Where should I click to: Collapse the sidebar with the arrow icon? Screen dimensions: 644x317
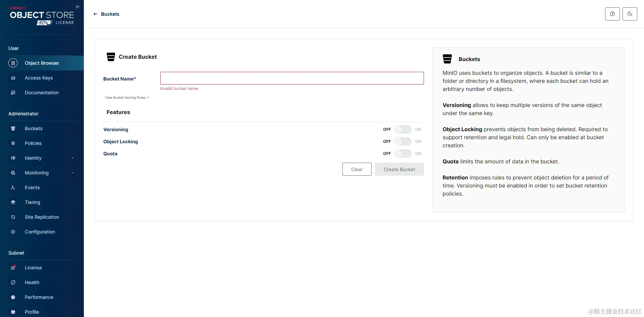[78, 7]
